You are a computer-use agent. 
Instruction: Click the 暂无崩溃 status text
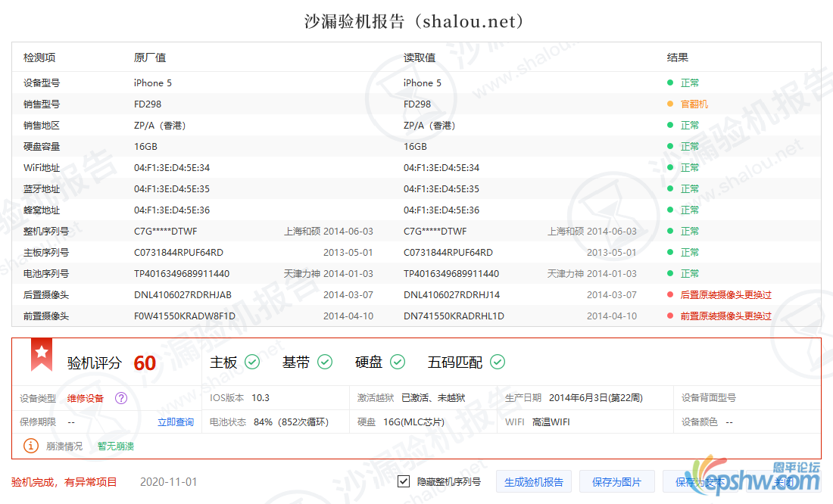(x=116, y=446)
